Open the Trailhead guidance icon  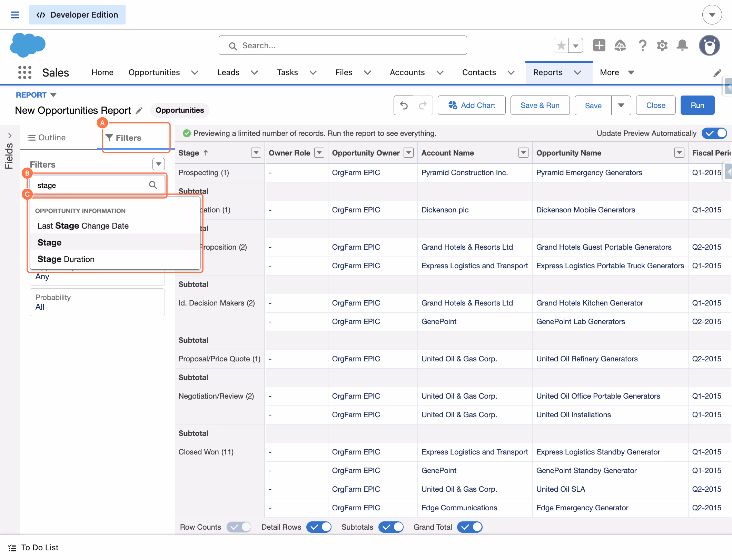[x=620, y=45]
